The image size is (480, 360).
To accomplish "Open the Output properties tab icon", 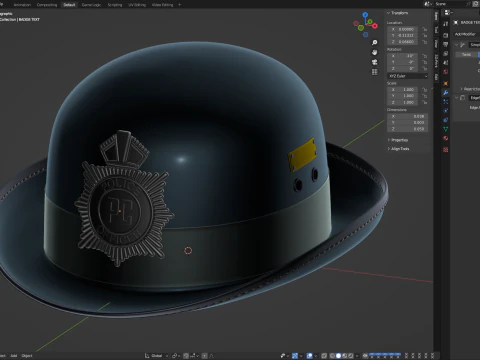I will pos(446,44).
